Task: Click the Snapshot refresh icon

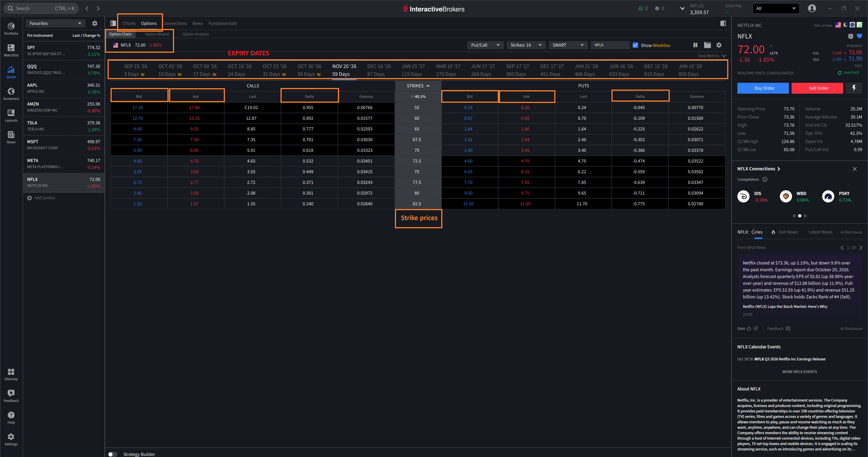Action: click(x=840, y=73)
